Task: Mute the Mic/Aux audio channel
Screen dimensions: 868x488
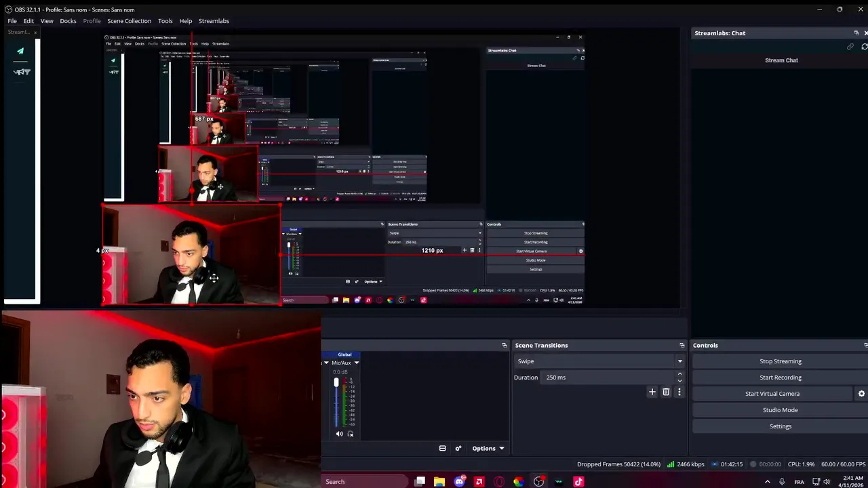Action: pyautogui.click(x=340, y=434)
